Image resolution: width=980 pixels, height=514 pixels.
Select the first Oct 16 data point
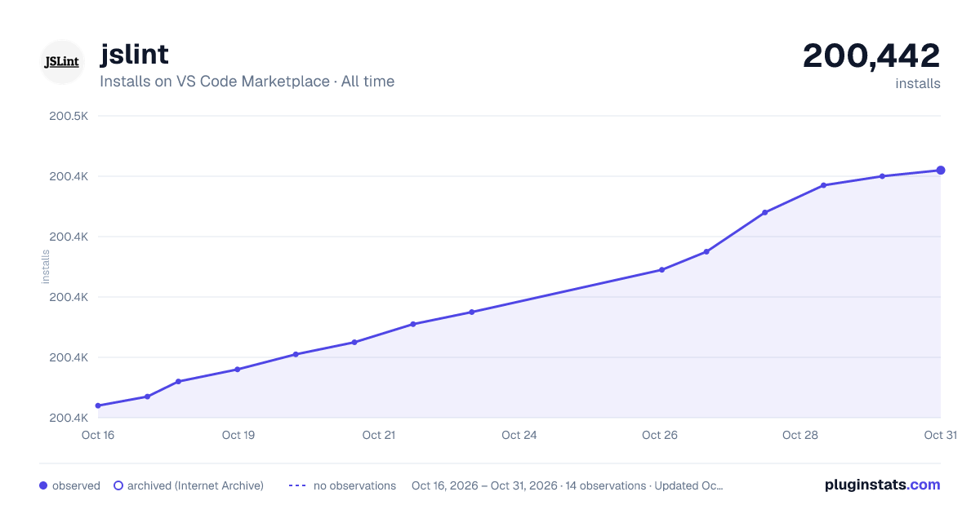[98, 405]
